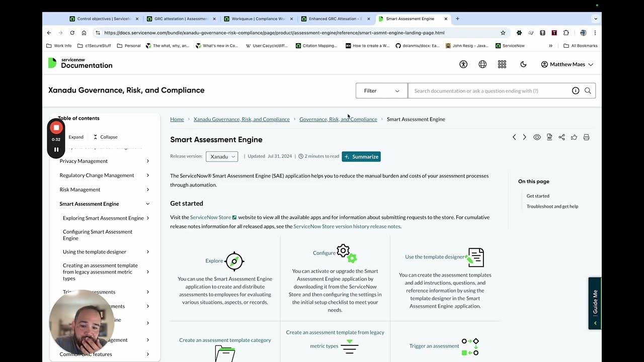Viewport: 644px width, 362px height.
Task: Click the Configure gears icon
Action: coord(347,253)
